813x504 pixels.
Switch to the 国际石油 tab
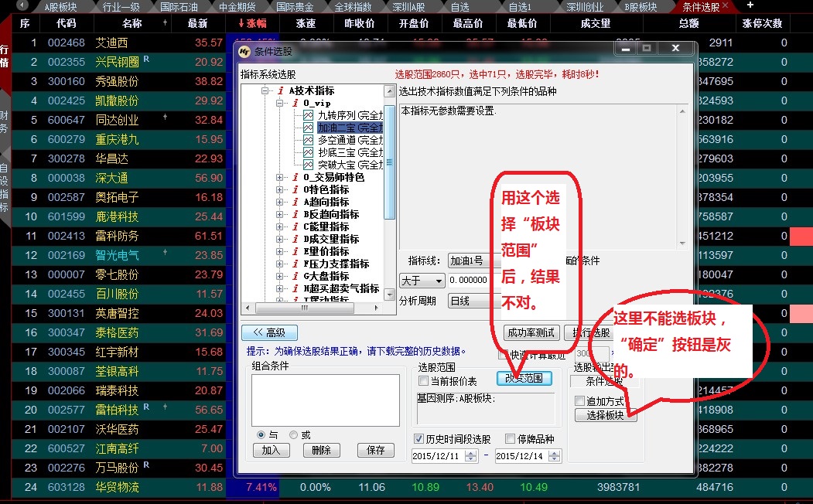[179, 7]
